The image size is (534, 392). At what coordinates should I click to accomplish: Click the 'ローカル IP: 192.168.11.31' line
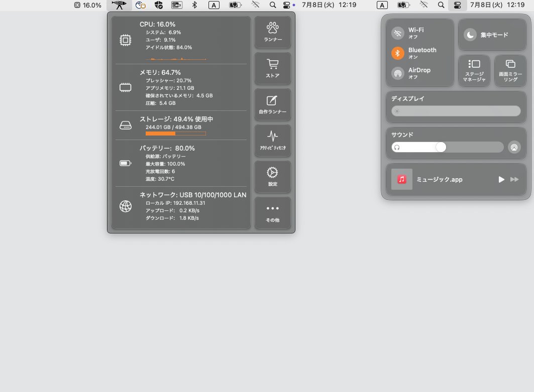coord(175,203)
